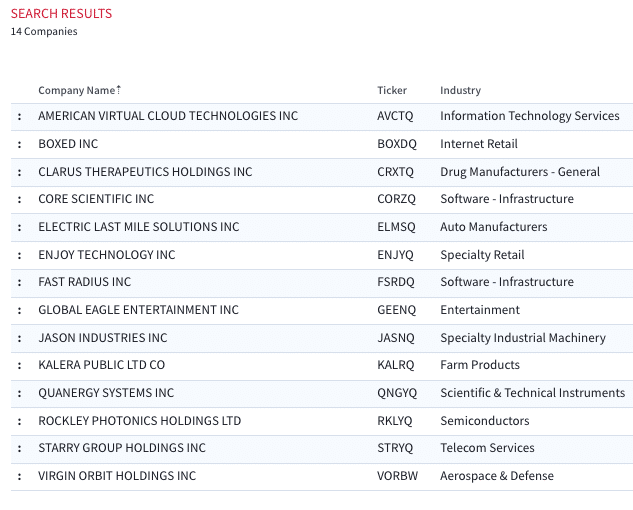Click ticker ELMSQ
This screenshot has height=510, width=633.
(x=396, y=227)
